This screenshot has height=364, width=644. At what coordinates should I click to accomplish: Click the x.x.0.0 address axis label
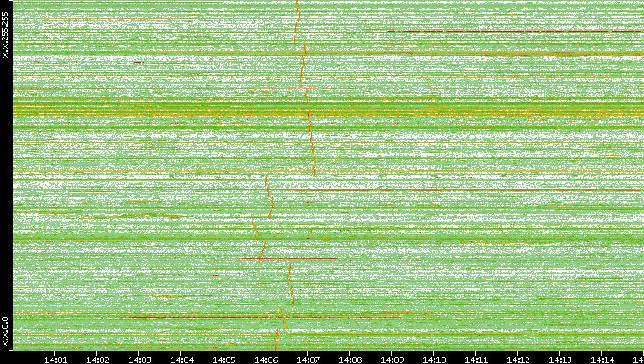tap(5, 332)
